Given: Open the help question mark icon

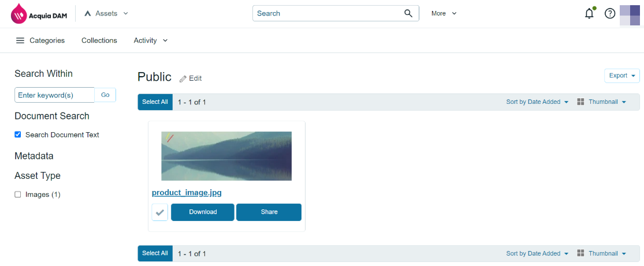Looking at the screenshot, I should click(610, 13).
